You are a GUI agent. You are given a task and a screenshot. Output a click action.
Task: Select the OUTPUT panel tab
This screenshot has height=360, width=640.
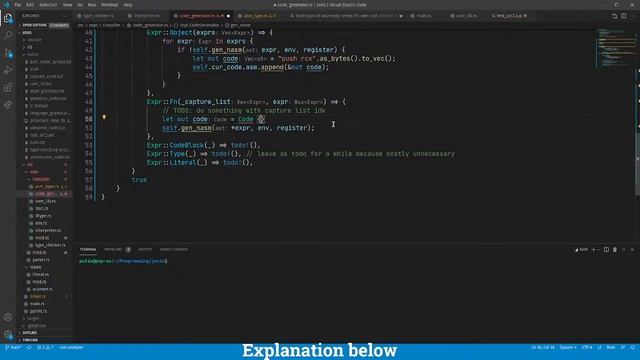[145, 249]
